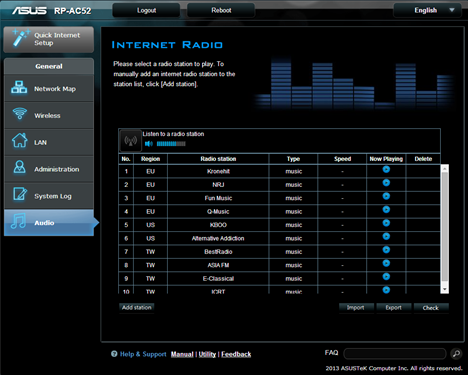Click the Now Playing column header

pos(386,159)
